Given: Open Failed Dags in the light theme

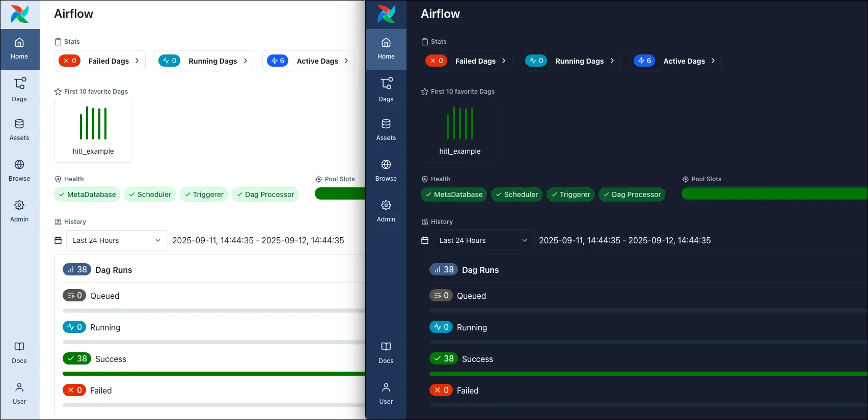Looking at the screenshot, I should pos(100,61).
